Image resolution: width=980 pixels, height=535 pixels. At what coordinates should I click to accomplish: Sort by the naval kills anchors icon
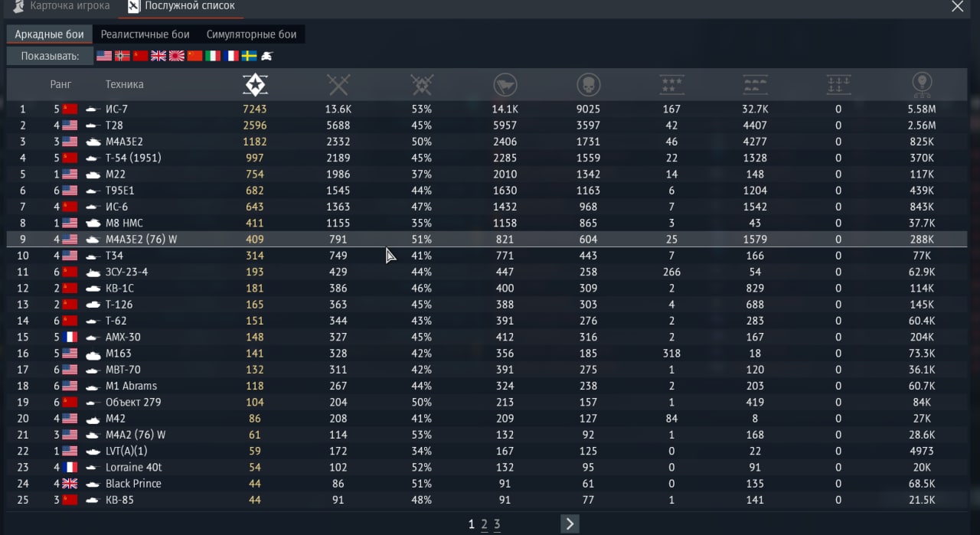point(838,84)
